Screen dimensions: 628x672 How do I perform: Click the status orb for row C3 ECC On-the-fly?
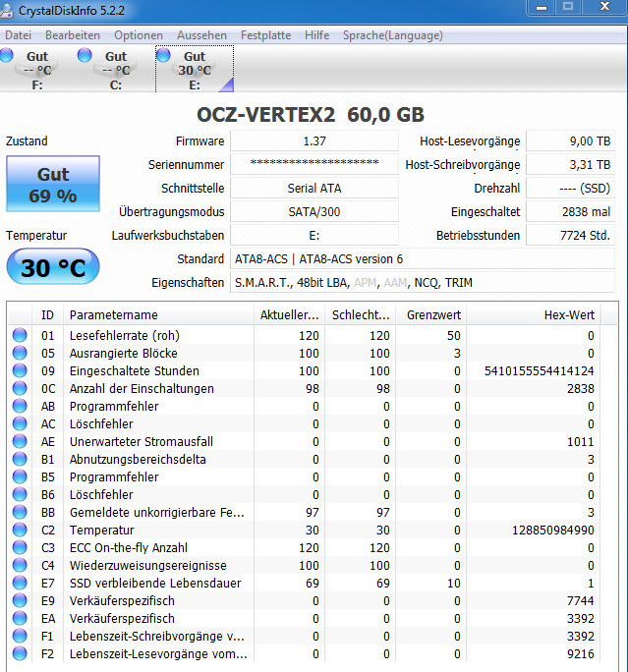(20, 547)
